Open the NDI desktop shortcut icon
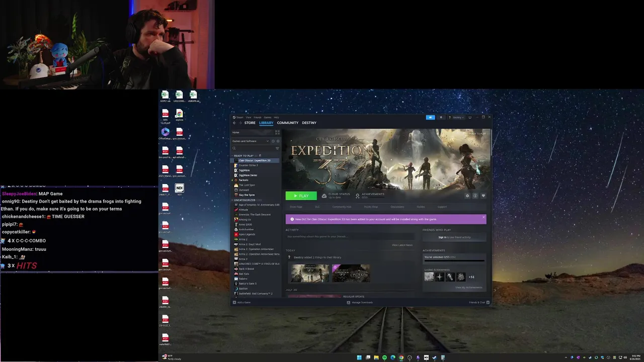644x362 pixels. coord(180,188)
